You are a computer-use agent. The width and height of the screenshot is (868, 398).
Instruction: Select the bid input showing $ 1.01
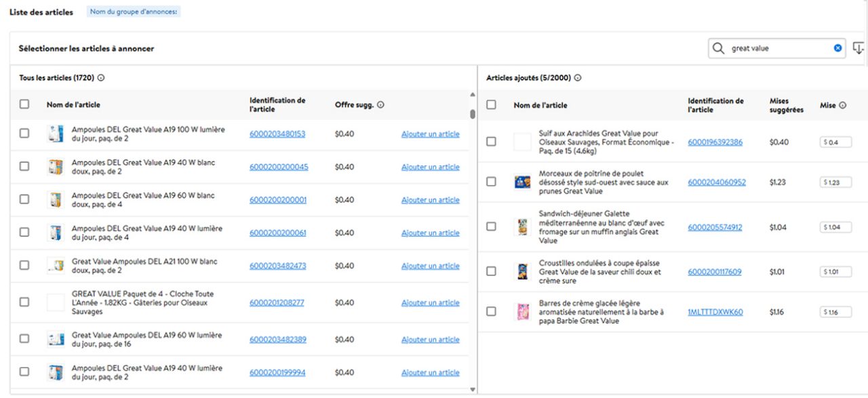[835, 272]
